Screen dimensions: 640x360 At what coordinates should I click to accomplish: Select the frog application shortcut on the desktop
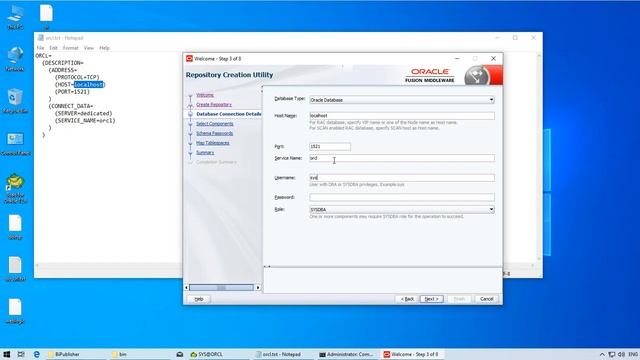pos(16,188)
